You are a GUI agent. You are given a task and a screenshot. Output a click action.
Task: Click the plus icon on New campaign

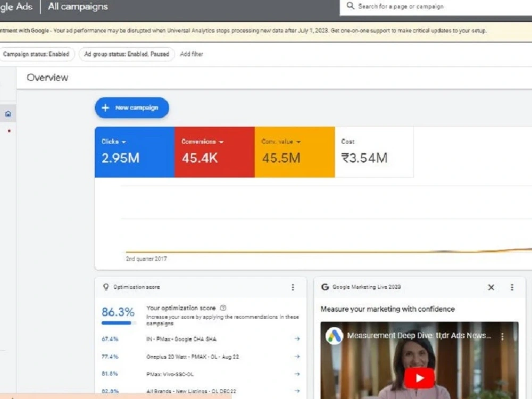tap(105, 107)
